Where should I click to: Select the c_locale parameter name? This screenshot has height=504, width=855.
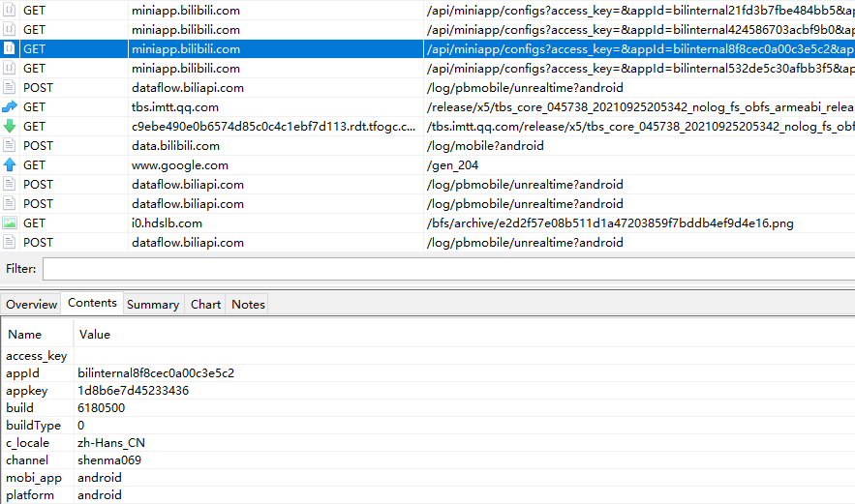27,443
